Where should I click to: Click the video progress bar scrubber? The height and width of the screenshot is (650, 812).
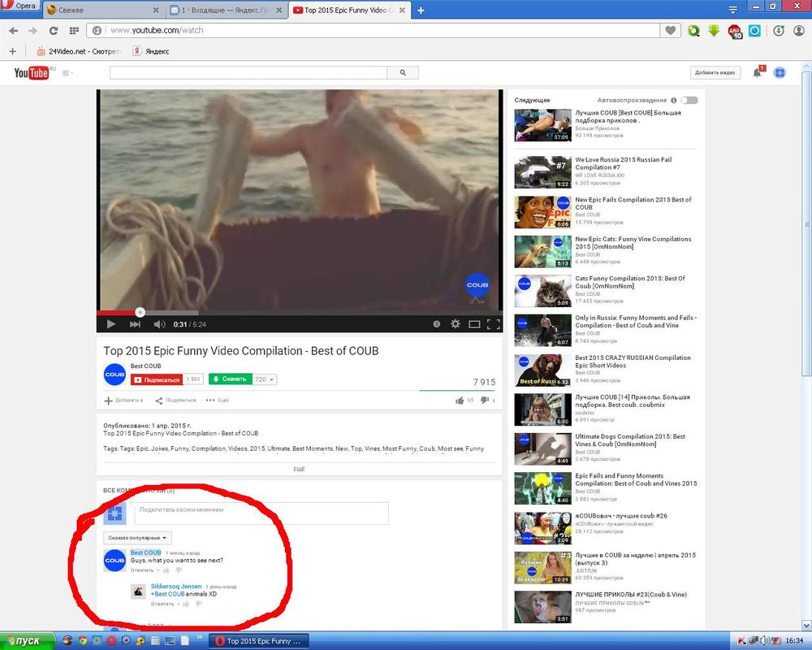point(140,312)
